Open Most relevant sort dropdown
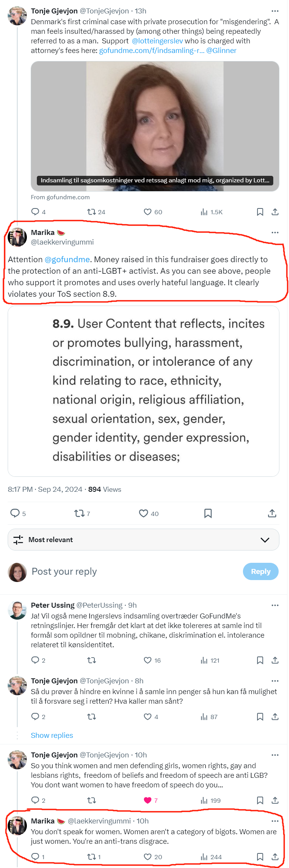The image size is (289, 868). [144, 540]
